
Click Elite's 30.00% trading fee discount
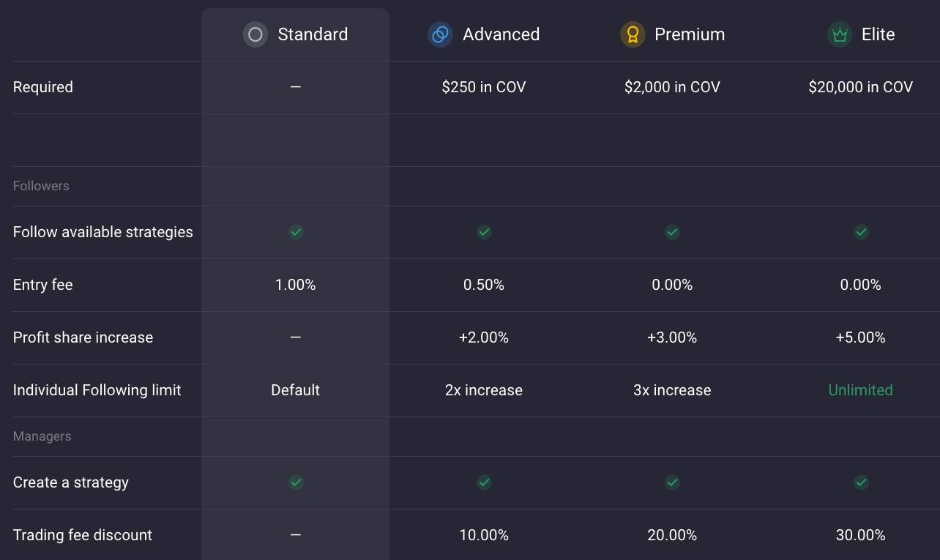[x=860, y=535]
